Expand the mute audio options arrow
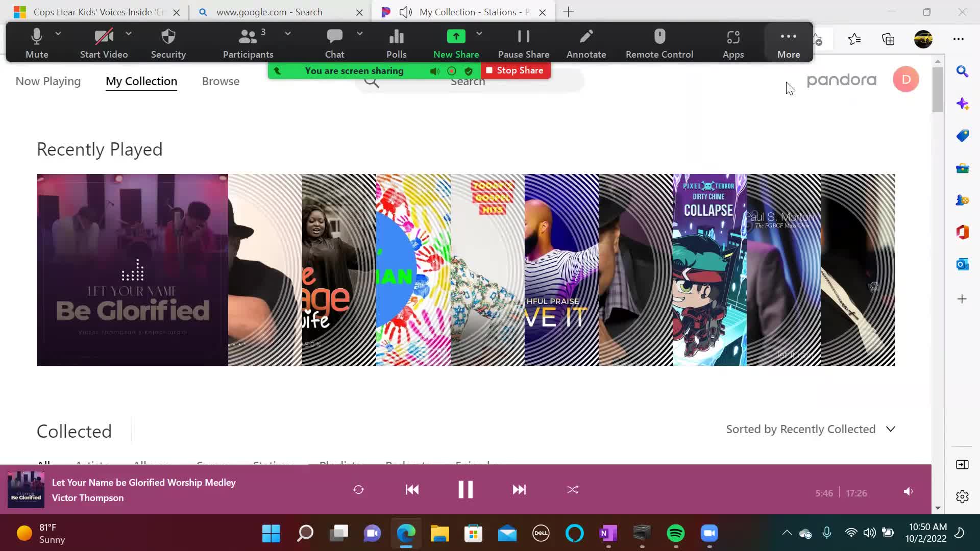The height and width of the screenshot is (551, 980). point(58,34)
